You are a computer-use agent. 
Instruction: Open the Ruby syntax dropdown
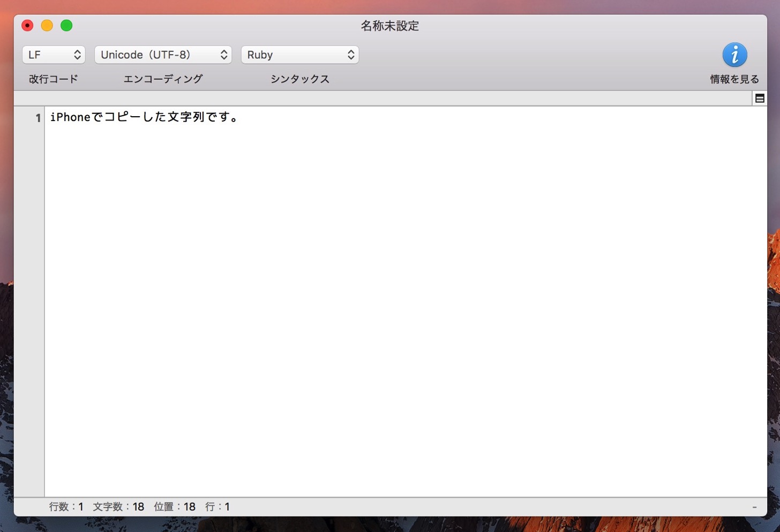299,55
